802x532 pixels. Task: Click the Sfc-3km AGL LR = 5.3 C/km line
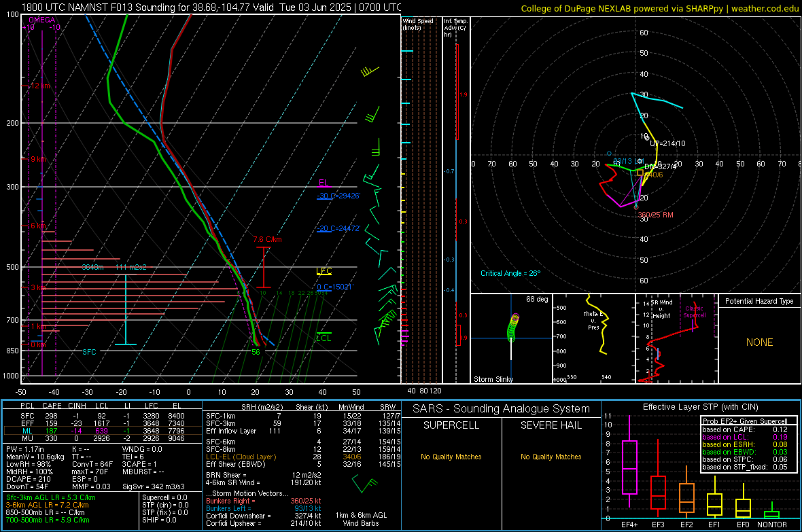51,497
